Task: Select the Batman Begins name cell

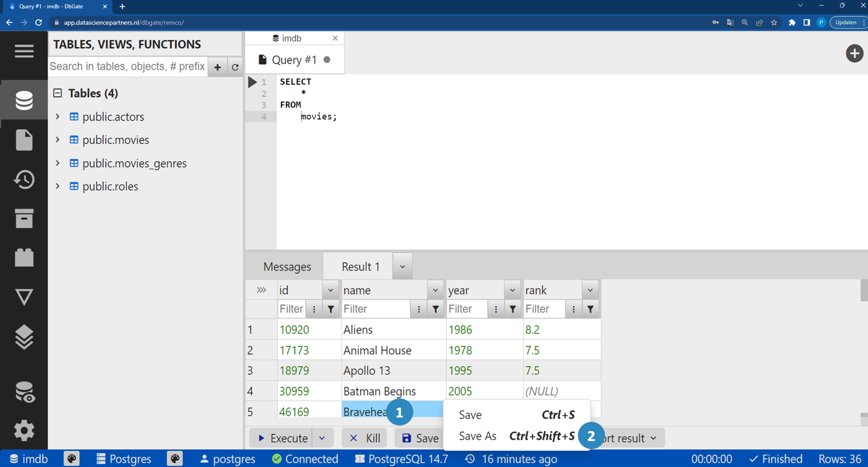Action: point(393,391)
